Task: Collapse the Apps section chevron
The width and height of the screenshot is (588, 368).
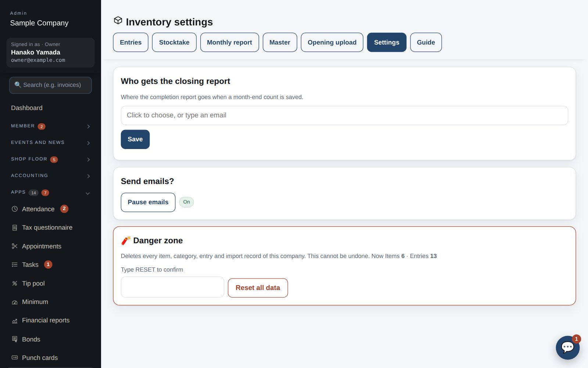Action: (x=88, y=193)
